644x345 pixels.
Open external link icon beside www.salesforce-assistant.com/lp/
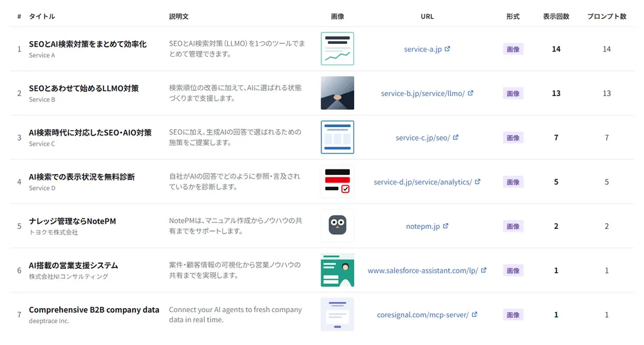(x=484, y=270)
